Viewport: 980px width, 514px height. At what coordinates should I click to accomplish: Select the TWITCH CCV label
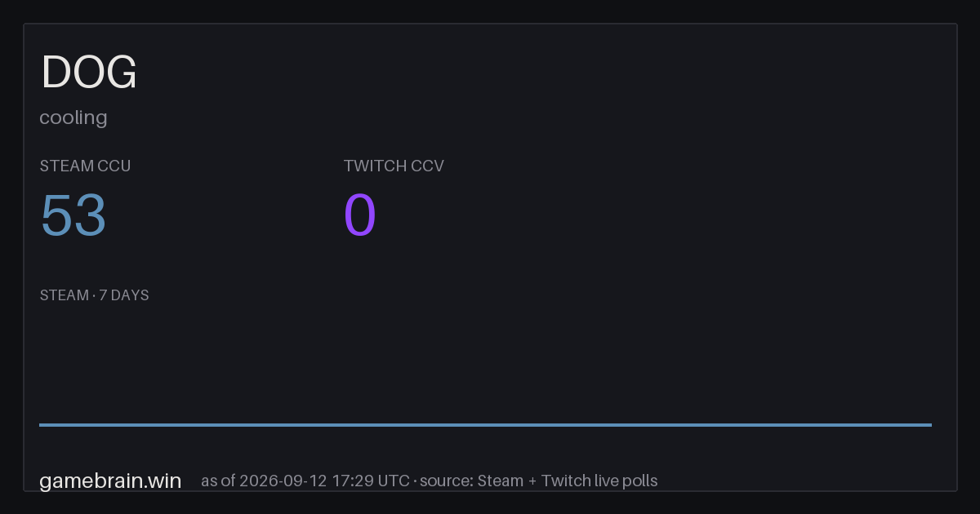coord(394,166)
